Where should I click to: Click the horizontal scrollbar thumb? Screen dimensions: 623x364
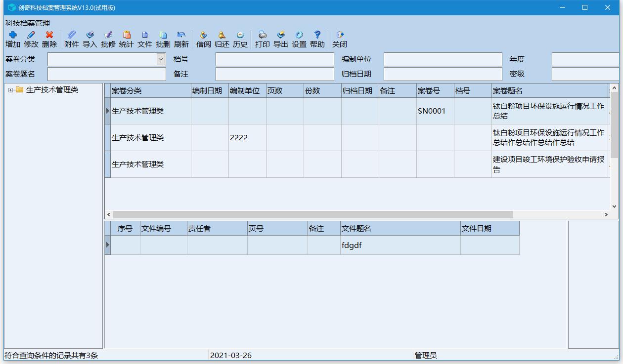(313, 215)
